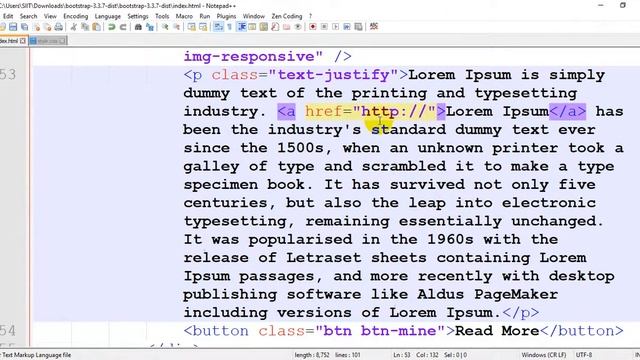This screenshot has width=640, height=360.
Task: Toggle Show All Characters pilcrow icon
Action: tap(229, 27)
